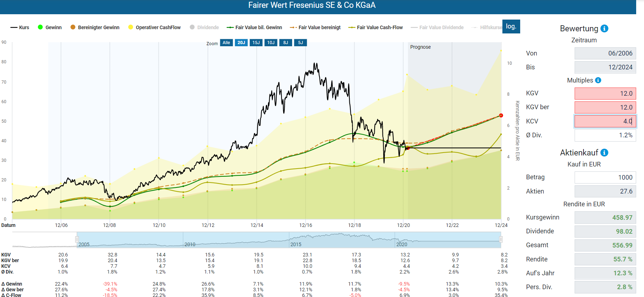Open the Aktienkauf info icon

(x=604, y=153)
